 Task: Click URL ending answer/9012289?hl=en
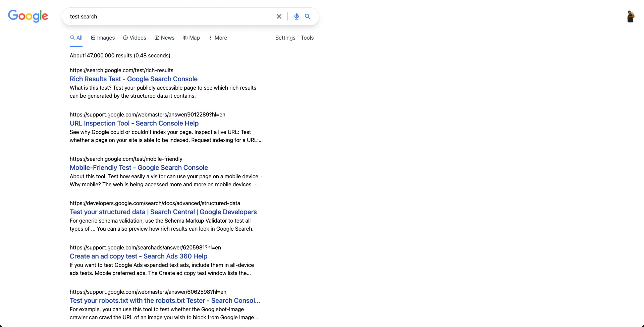tap(148, 114)
